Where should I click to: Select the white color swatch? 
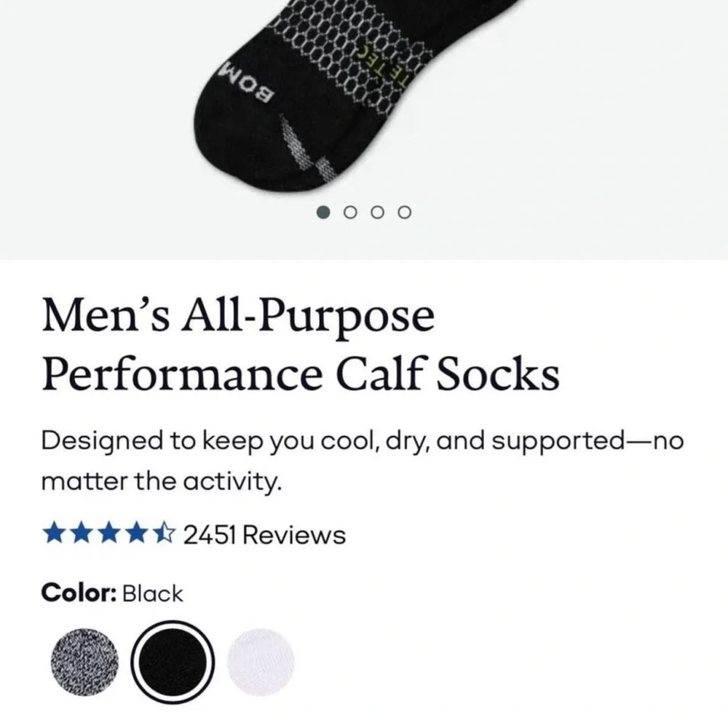coord(260,661)
